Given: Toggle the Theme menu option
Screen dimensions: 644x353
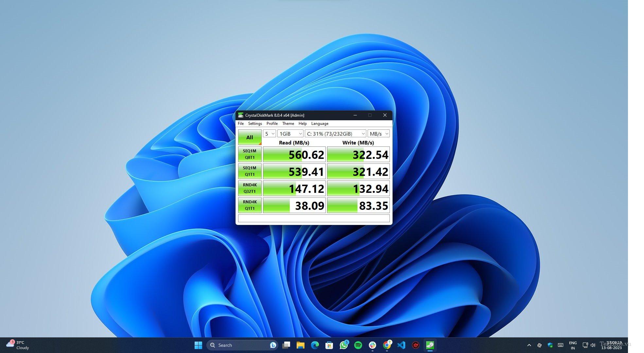Looking at the screenshot, I should pyautogui.click(x=287, y=124).
